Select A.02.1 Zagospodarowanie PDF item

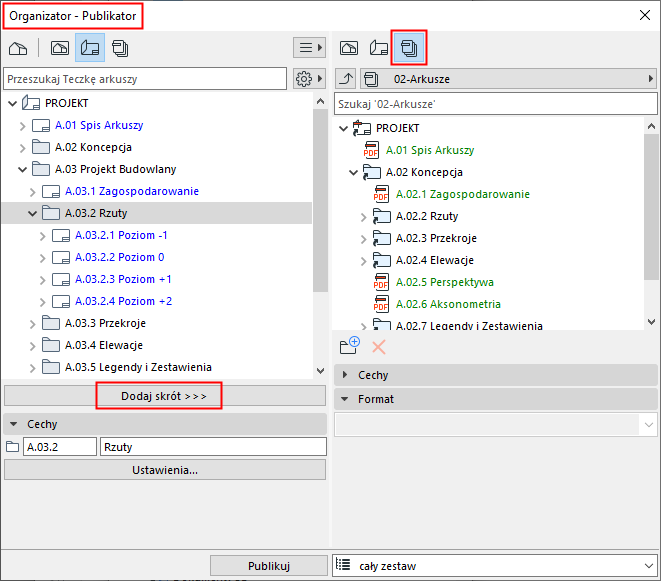click(x=462, y=194)
